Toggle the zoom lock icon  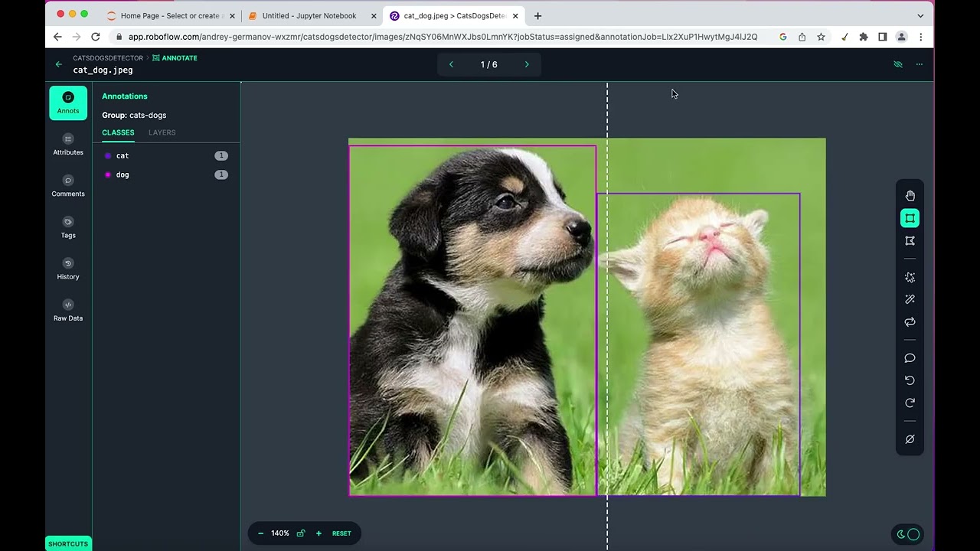pyautogui.click(x=300, y=533)
